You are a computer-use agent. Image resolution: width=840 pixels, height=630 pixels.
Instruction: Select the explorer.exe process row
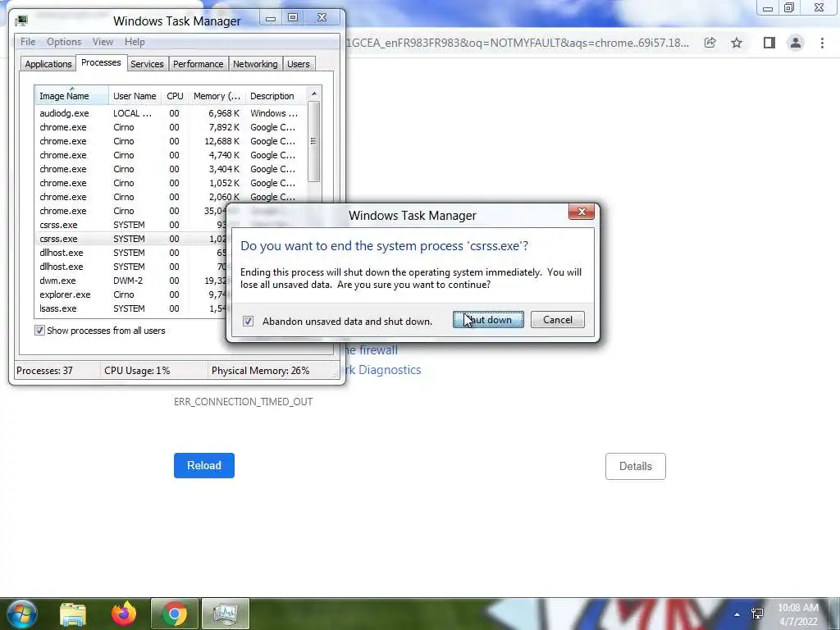(x=130, y=294)
